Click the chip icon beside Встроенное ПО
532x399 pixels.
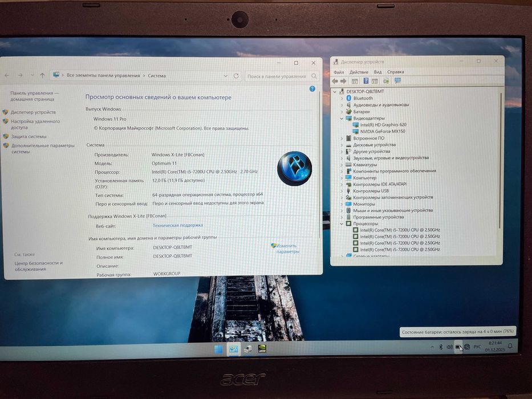coord(348,138)
